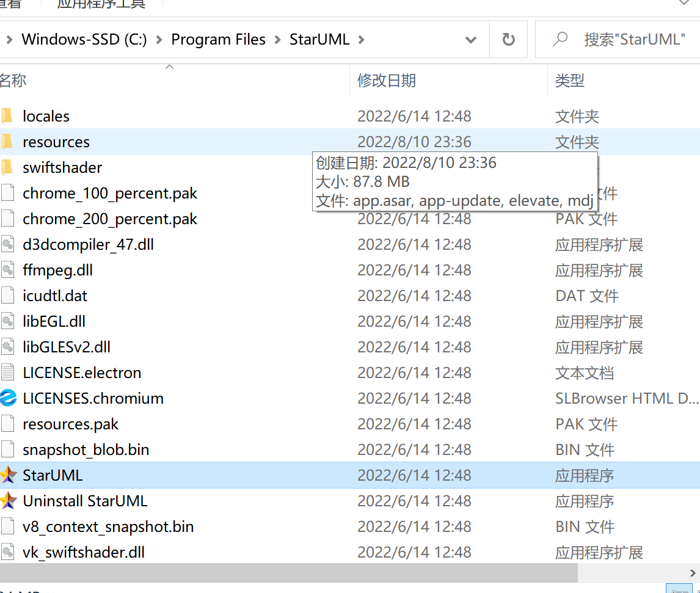Click resources date 2022/8/10 23:36

click(x=414, y=142)
